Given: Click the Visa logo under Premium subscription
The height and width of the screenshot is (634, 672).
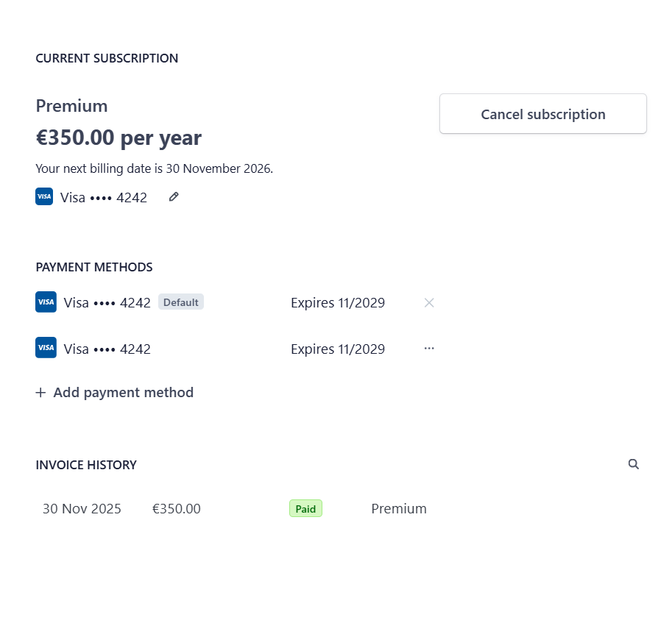Looking at the screenshot, I should click(x=44, y=197).
